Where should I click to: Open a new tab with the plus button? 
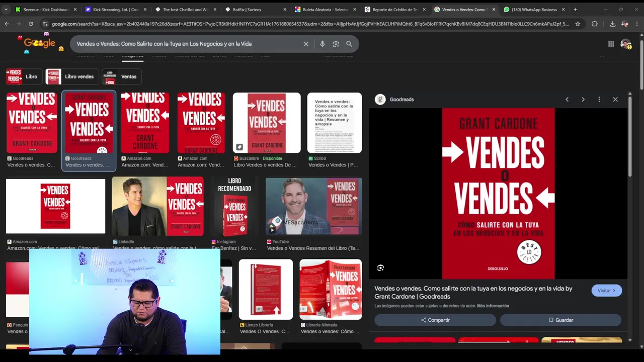[x=576, y=10]
